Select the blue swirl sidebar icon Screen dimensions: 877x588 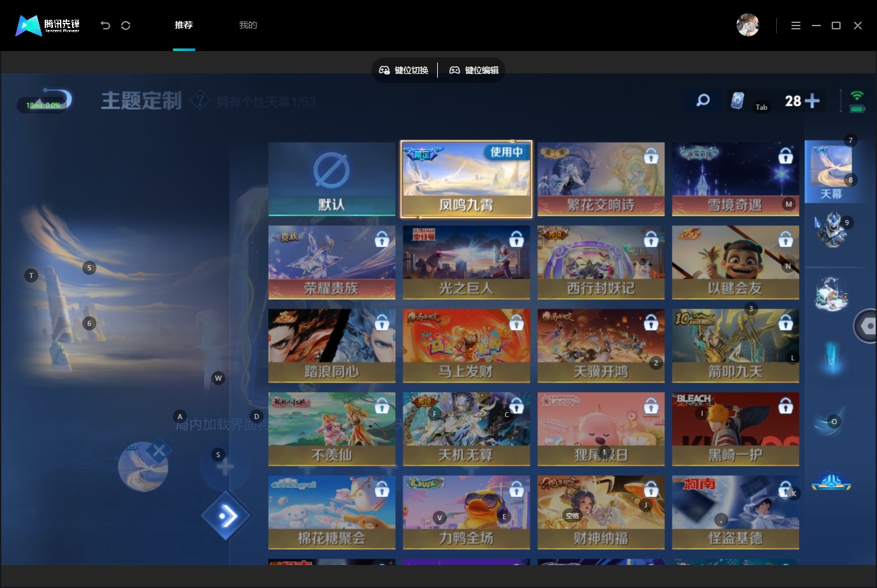click(x=830, y=422)
